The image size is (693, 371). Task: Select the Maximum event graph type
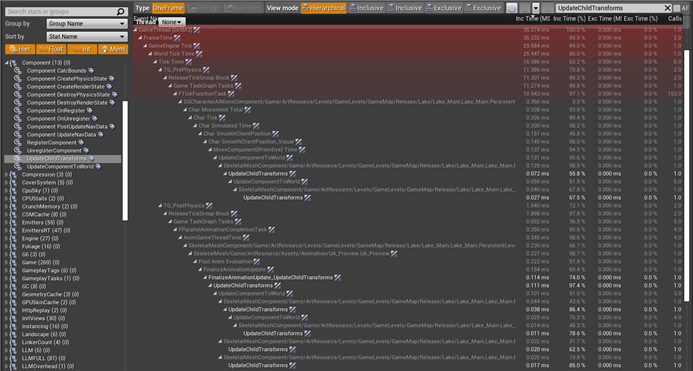tap(242, 8)
